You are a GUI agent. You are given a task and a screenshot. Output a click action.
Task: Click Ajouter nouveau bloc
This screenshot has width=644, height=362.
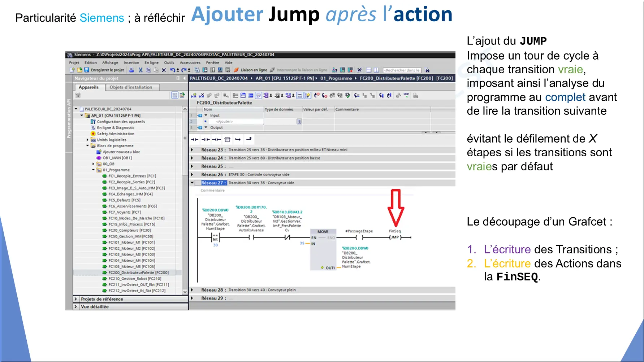(x=121, y=152)
